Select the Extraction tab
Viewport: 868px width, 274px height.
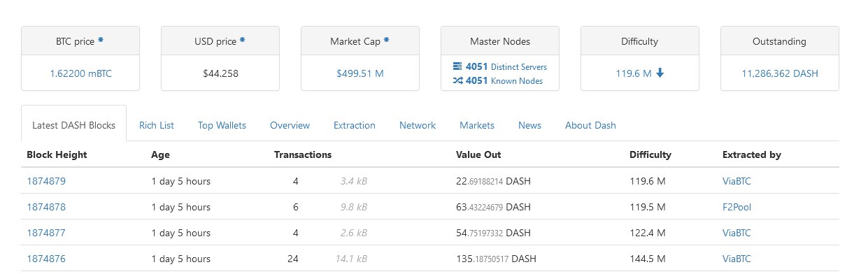tap(355, 125)
